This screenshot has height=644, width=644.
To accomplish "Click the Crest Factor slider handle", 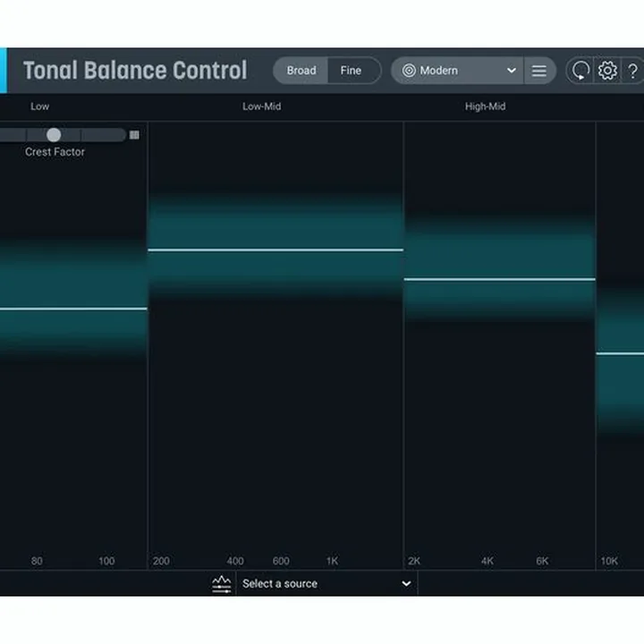I will [54, 135].
